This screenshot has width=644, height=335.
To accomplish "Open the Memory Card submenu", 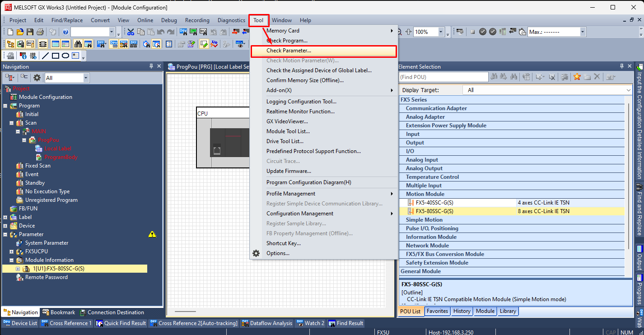I will click(x=323, y=31).
